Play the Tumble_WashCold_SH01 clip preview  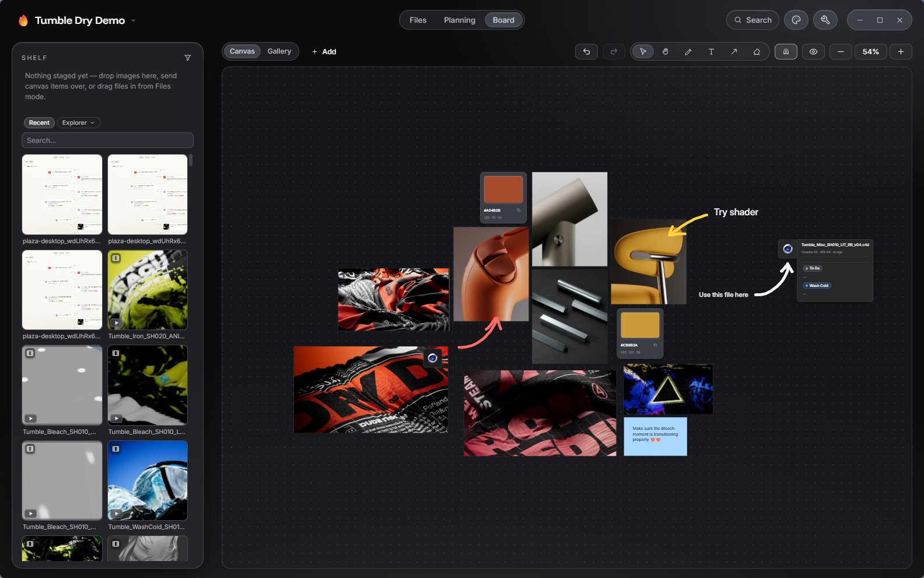[116, 514]
